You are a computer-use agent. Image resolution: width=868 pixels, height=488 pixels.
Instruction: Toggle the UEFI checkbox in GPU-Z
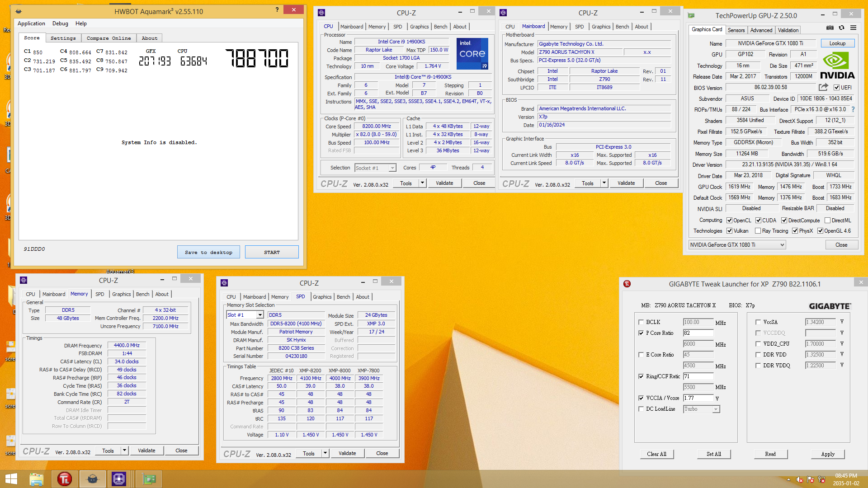point(836,88)
